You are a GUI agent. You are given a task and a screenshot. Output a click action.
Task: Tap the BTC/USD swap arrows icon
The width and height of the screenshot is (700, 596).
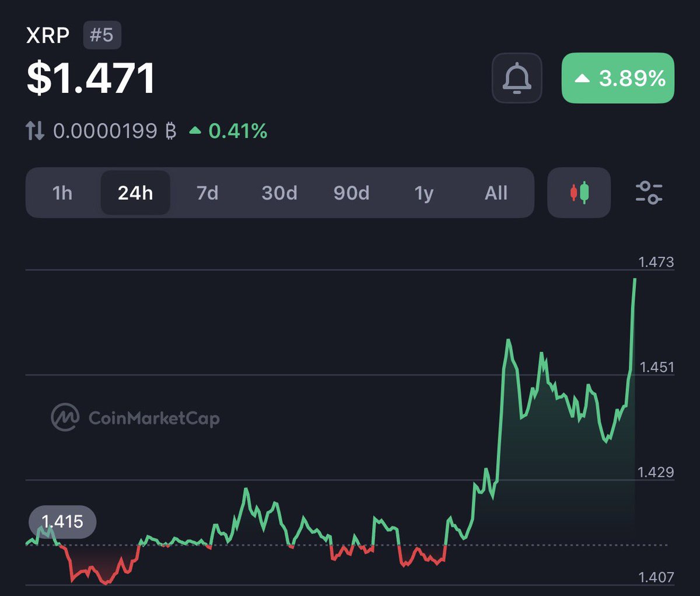[x=35, y=131]
